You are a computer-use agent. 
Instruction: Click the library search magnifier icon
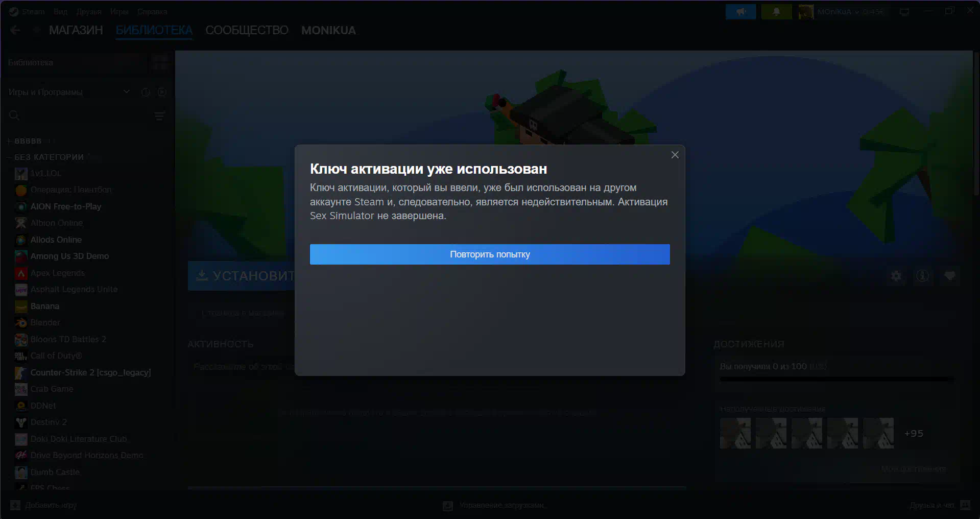pyautogui.click(x=14, y=116)
